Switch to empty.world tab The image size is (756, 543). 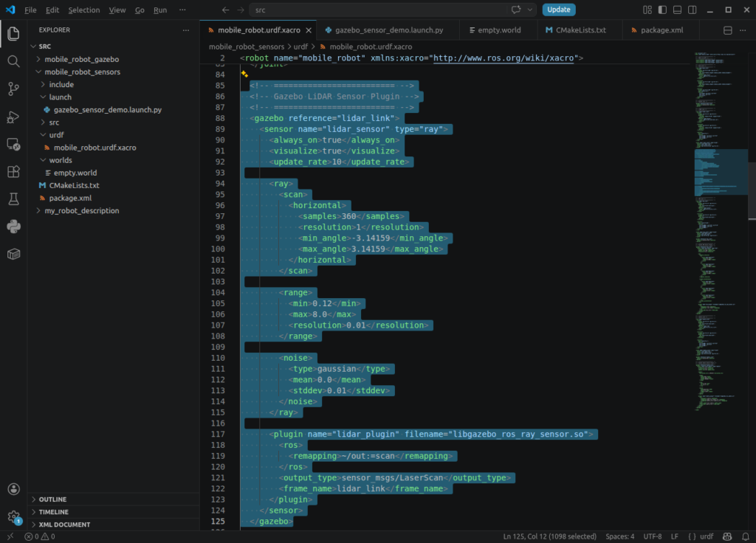(499, 30)
